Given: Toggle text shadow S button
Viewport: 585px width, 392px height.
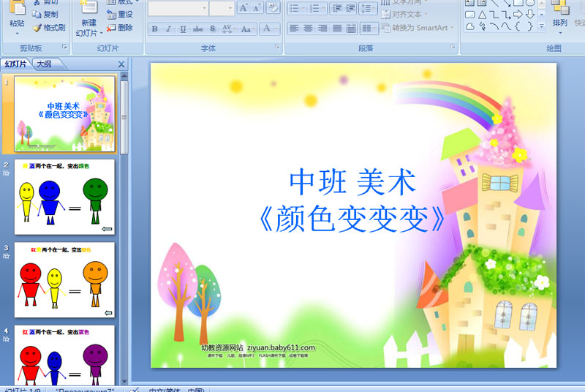Looking at the screenshot, I should (x=212, y=29).
